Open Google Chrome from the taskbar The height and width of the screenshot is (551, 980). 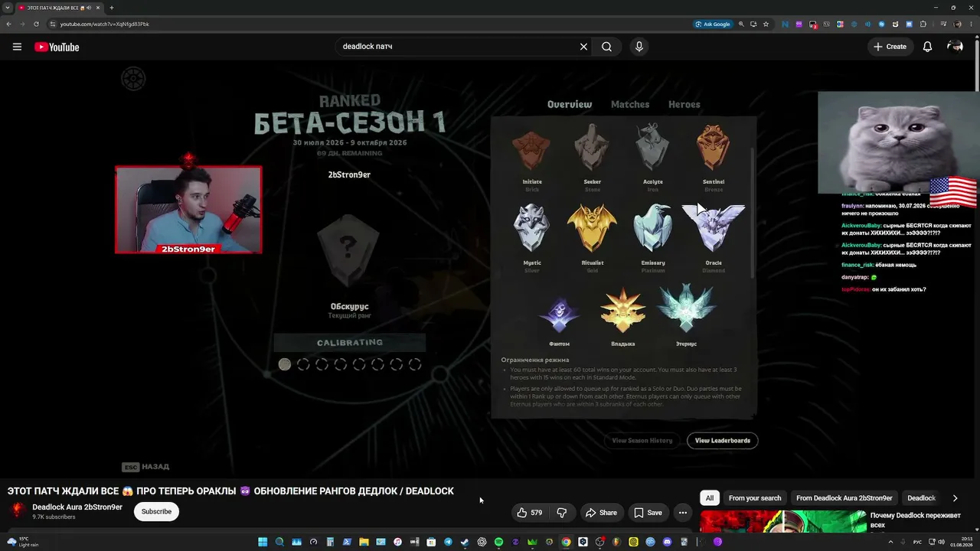566,542
